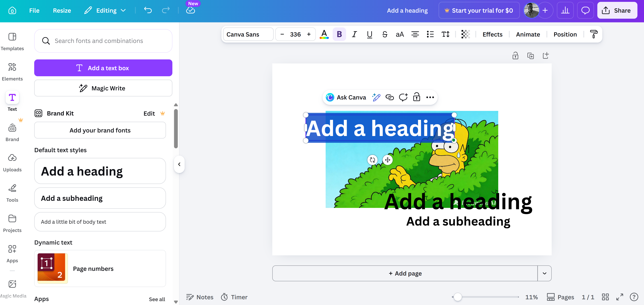Insert default heading text style
Viewport: 644px width, 305px height.
[100, 171]
